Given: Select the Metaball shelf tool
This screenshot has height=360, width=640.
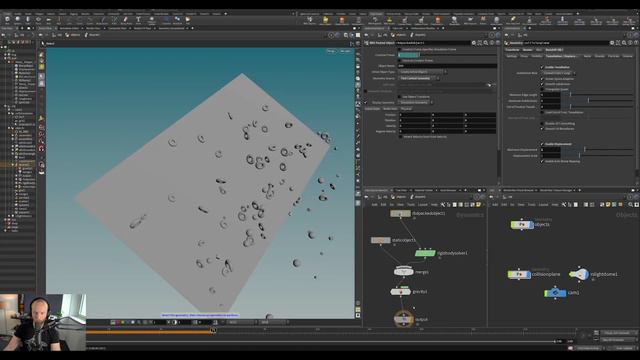Looking at the screenshot, I should point(177,20).
